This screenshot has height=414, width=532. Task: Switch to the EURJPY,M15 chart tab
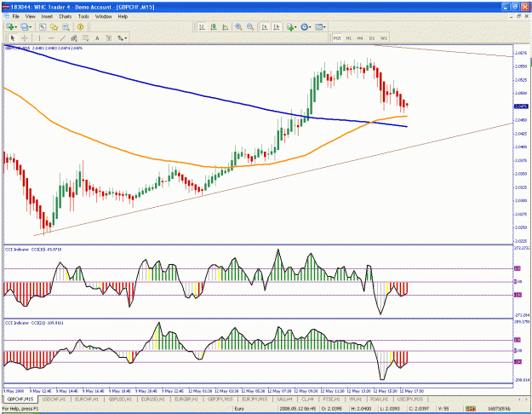[x=255, y=399]
